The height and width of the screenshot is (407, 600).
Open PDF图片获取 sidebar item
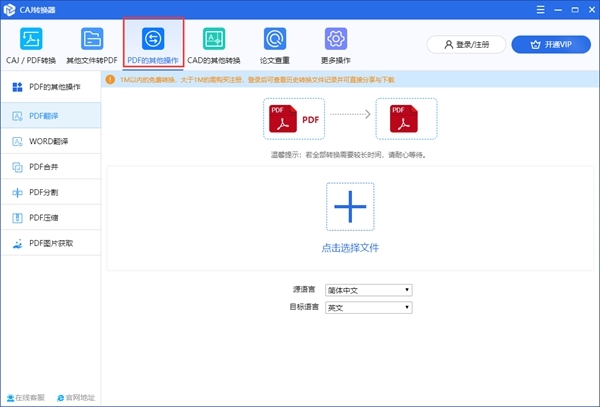coord(50,243)
